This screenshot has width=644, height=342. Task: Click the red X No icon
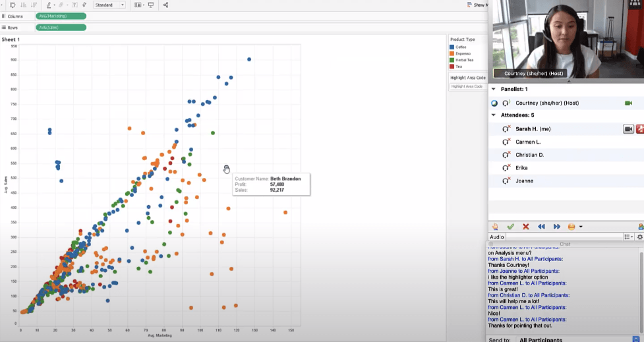point(526,227)
